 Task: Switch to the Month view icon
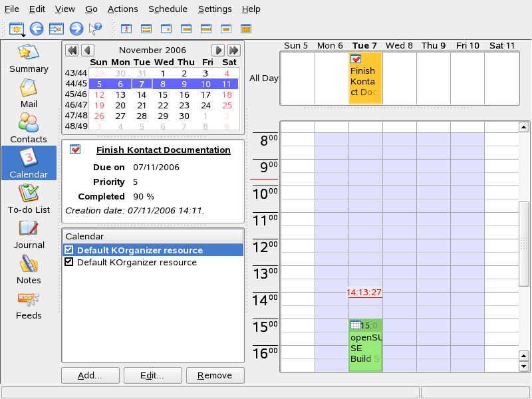246,29
